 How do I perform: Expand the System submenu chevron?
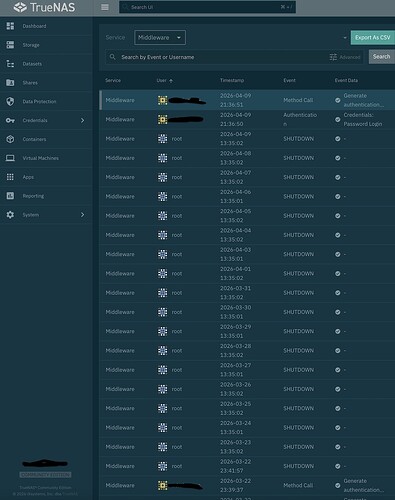click(82, 215)
